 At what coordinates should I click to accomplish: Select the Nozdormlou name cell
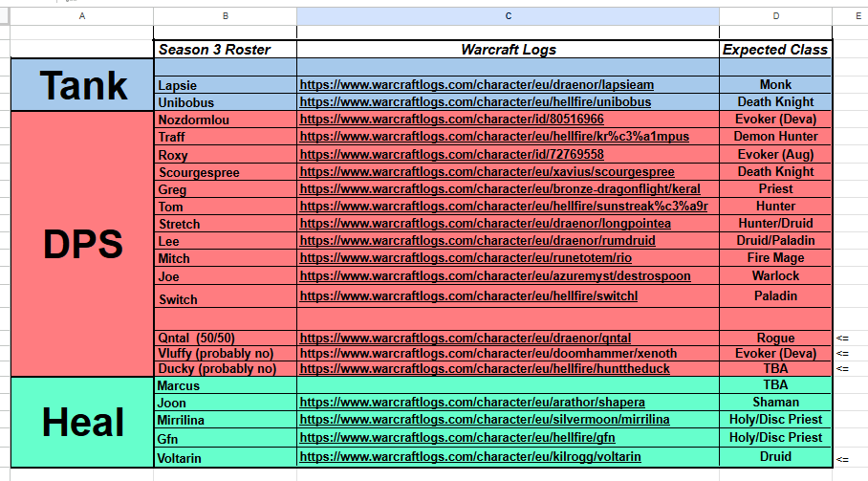point(226,119)
